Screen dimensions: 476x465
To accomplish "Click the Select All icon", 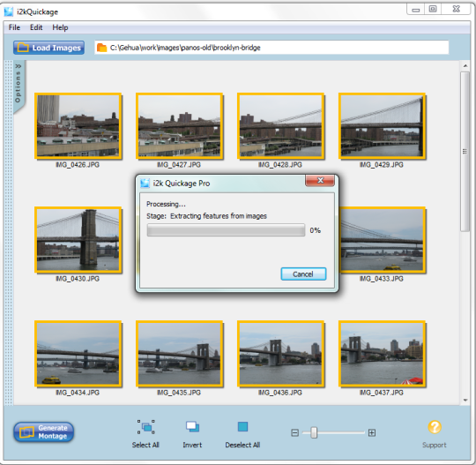I will (145, 427).
